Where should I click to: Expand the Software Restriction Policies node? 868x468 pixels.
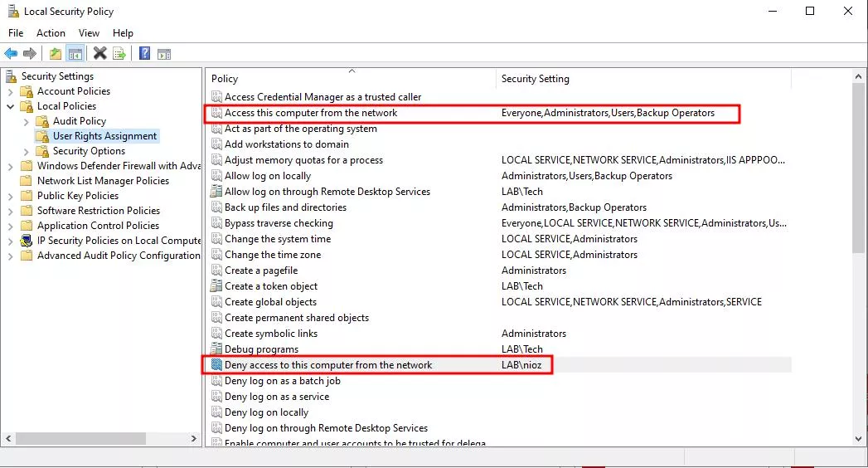[10, 211]
